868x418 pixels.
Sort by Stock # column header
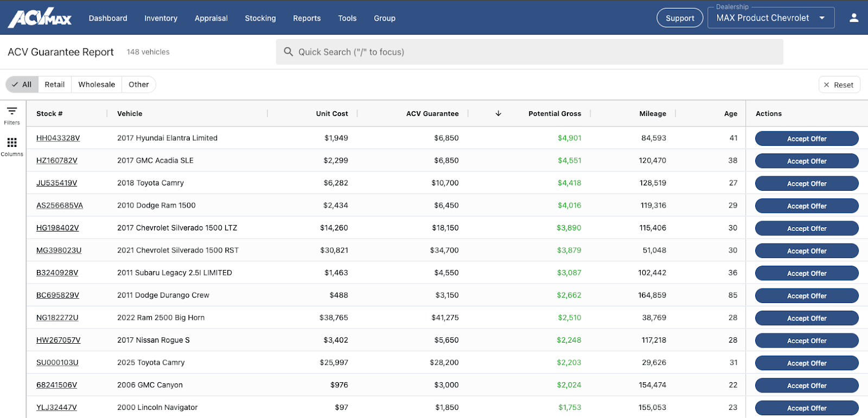[49, 114]
